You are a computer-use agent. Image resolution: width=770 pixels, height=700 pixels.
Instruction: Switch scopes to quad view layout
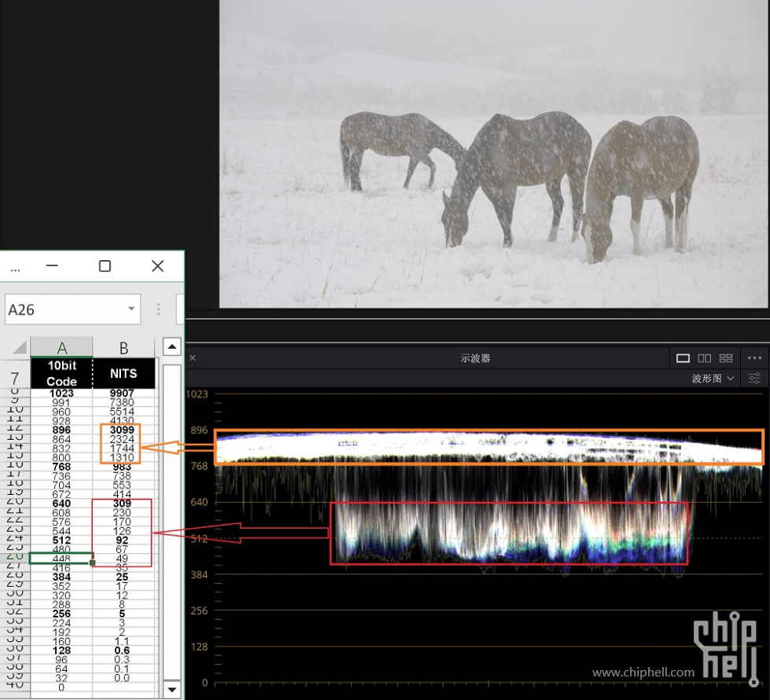726,358
